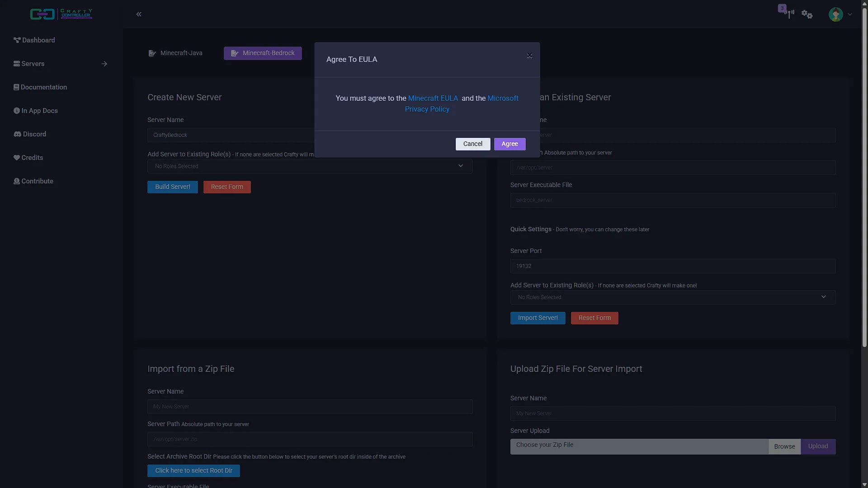Open Documentation from the sidebar
The height and width of the screenshot is (488, 868).
point(40,87)
